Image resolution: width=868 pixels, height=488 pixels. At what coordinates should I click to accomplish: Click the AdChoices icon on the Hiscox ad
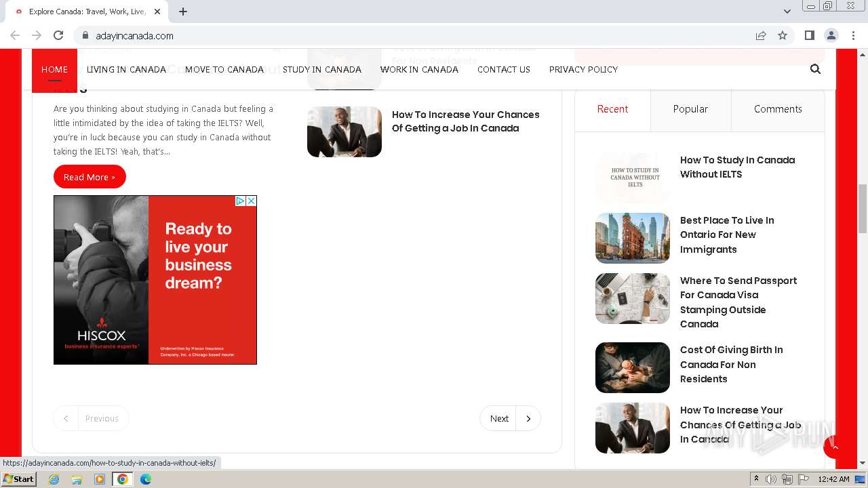(x=240, y=201)
